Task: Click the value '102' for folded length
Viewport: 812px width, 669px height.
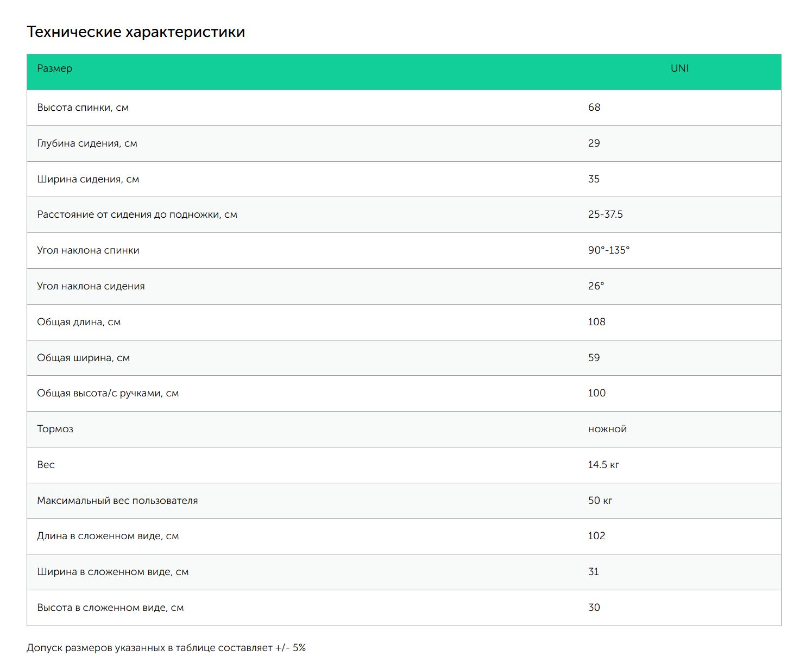Action: (596, 536)
